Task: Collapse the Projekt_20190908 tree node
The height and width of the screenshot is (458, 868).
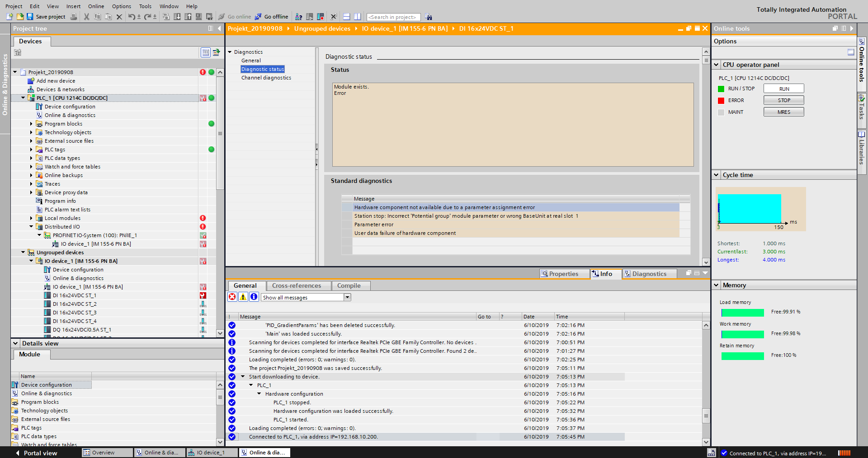Action: (x=15, y=72)
